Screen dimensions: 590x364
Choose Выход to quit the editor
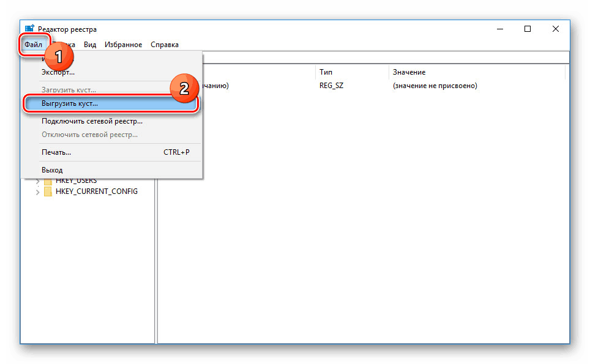(113, 170)
